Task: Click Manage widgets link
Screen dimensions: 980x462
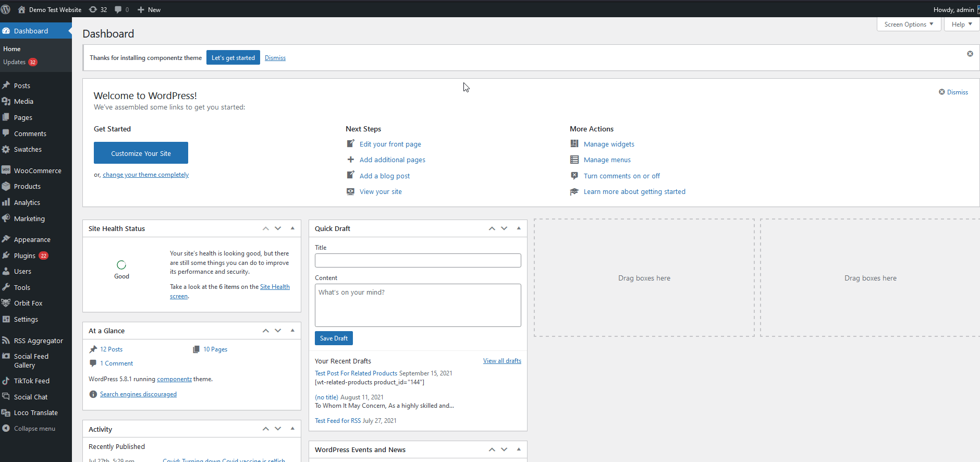Action: pos(609,144)
